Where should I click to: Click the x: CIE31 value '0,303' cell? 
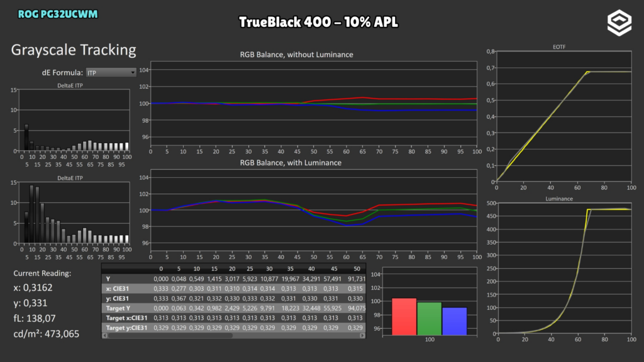pyautogui.click(x=196, y=288)
